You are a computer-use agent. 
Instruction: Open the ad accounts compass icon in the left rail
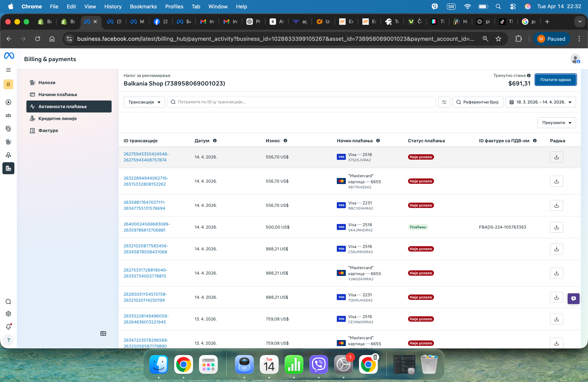[x=8, y=102]
